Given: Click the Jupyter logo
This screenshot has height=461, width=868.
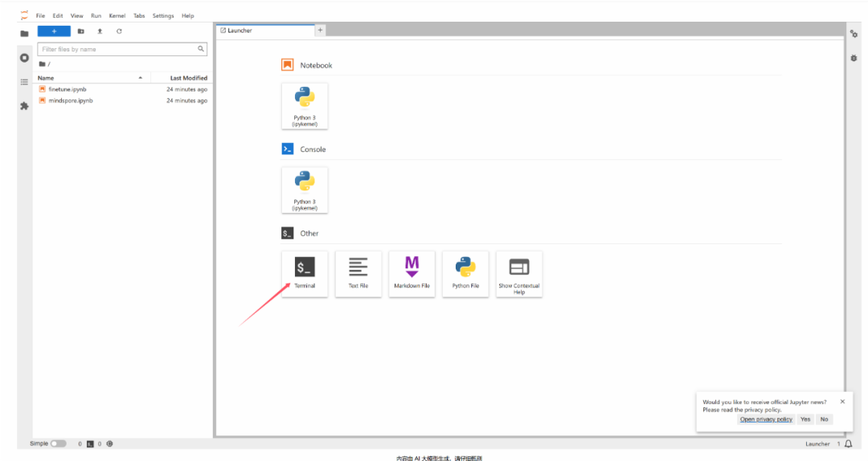Looking at the screenshot, I should [24, 15].
